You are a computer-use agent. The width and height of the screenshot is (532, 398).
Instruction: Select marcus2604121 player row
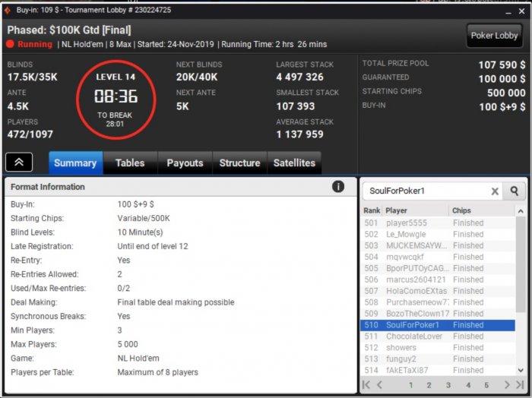(438, 280)
